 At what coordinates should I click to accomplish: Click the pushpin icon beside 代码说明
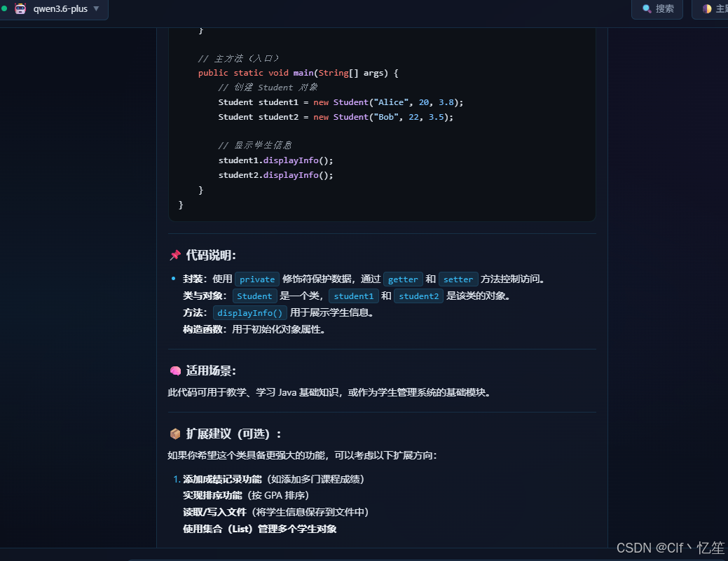175,255
